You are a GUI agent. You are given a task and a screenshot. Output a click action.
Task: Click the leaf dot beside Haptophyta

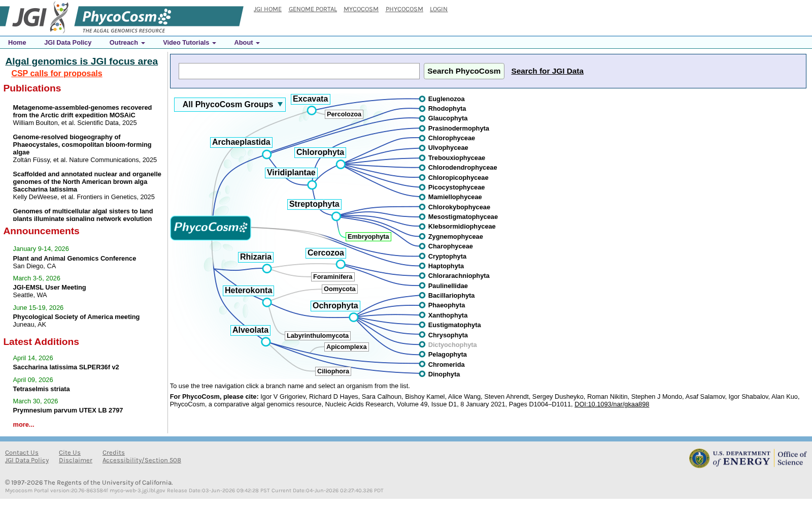422,266
